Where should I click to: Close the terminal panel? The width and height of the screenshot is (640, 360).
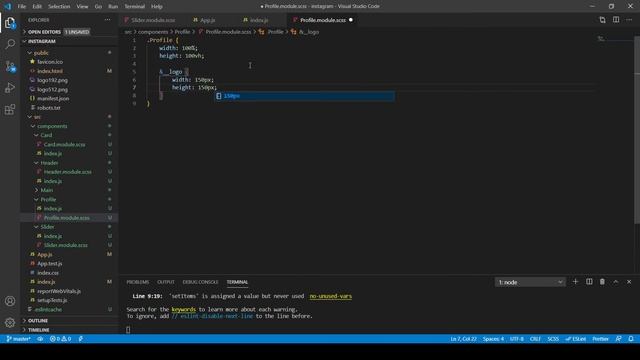[629, 282]
